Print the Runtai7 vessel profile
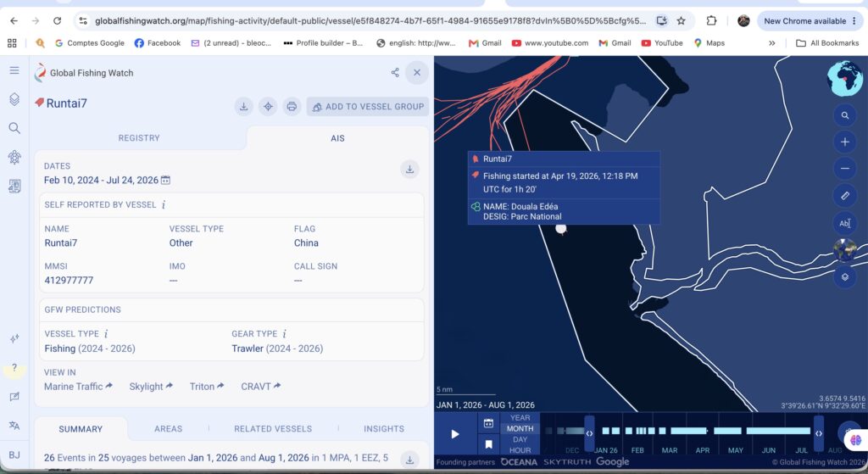Screen dimensions: 868x474 pyautogui.click(x=292, y=106)
